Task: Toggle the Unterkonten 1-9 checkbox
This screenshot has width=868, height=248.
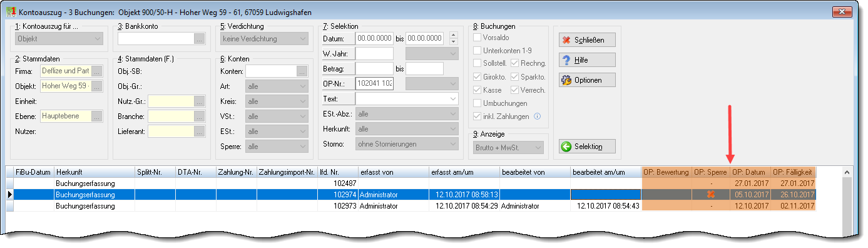Action: click(x=477, y=50)
